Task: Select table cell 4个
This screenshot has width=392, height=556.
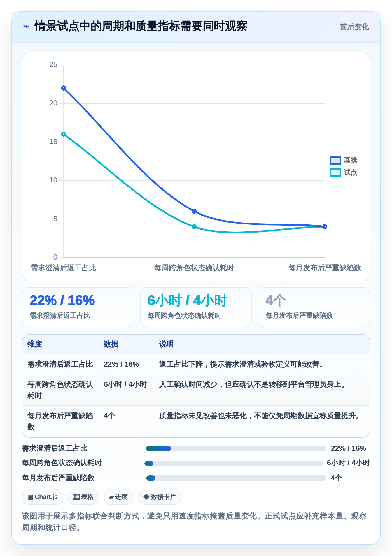Action: coord(109,416)
